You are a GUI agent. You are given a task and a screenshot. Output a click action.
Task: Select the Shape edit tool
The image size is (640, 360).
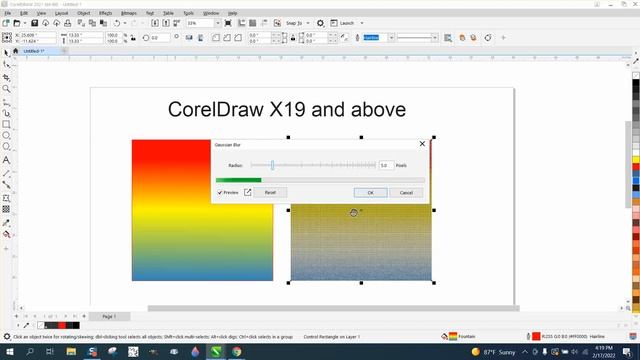click(x=7, y=65)
